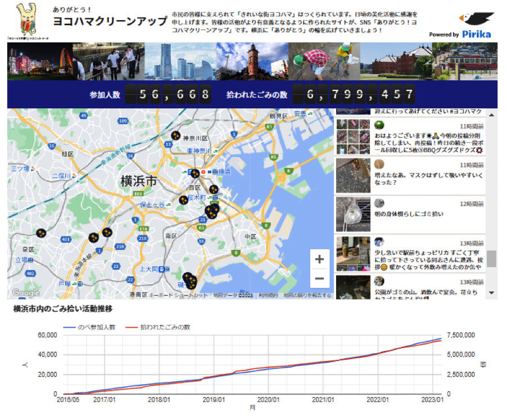Click the ヨコハマクリーンアップ site title
This screenshot has width=507, height=420.
110,21
